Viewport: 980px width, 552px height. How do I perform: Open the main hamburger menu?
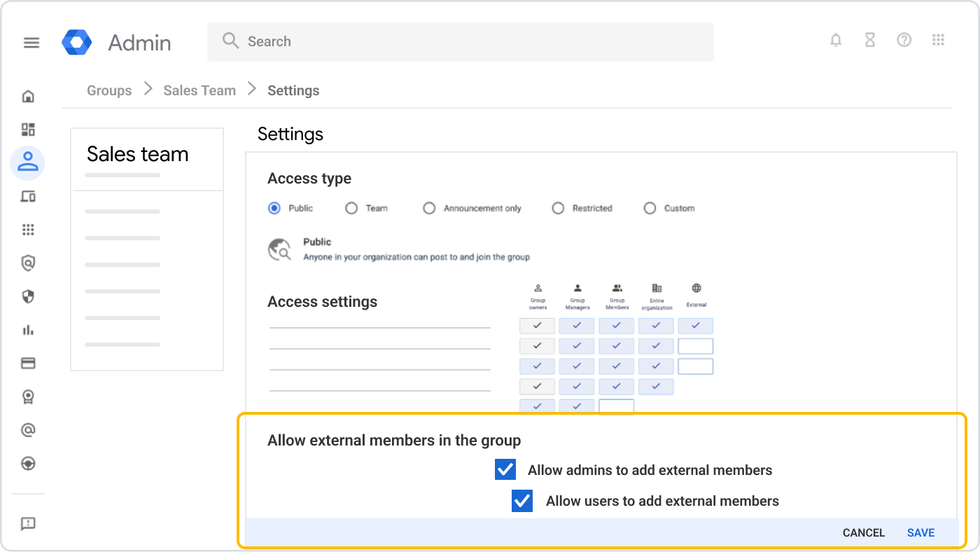(x=31, y=43)
